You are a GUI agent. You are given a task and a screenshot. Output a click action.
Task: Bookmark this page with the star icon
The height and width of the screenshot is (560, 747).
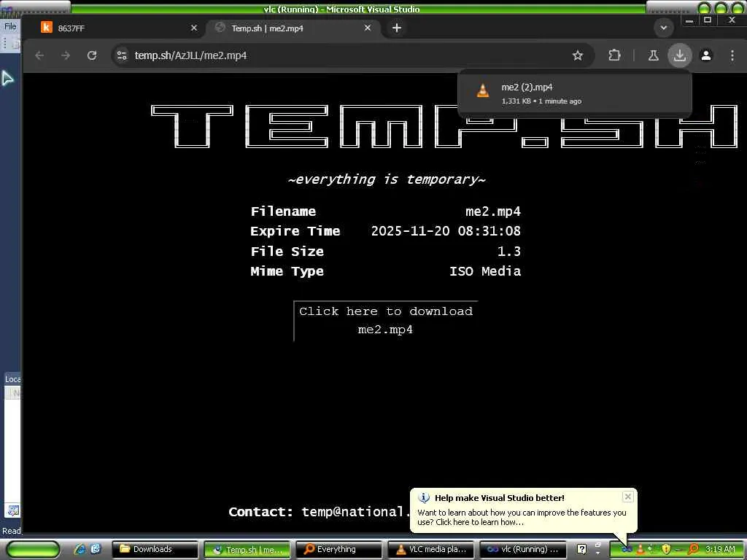[x=578, y=55]
